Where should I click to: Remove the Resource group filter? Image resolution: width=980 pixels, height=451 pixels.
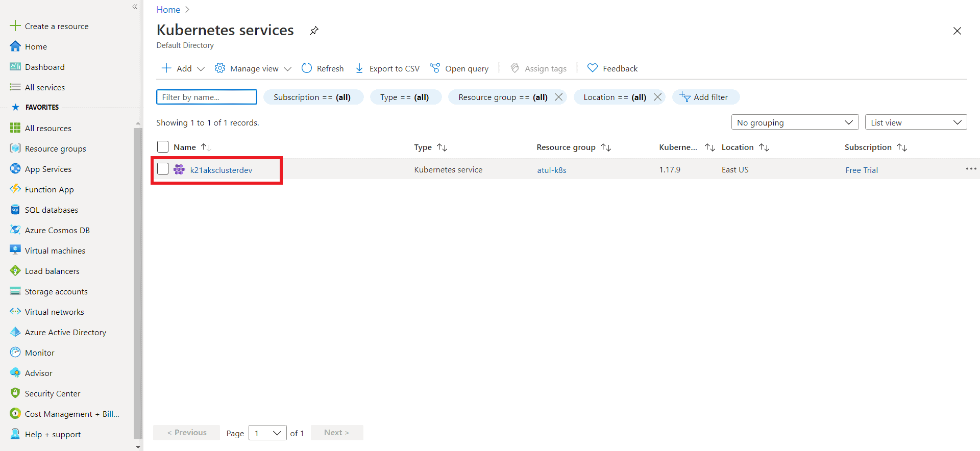[559, 97]
